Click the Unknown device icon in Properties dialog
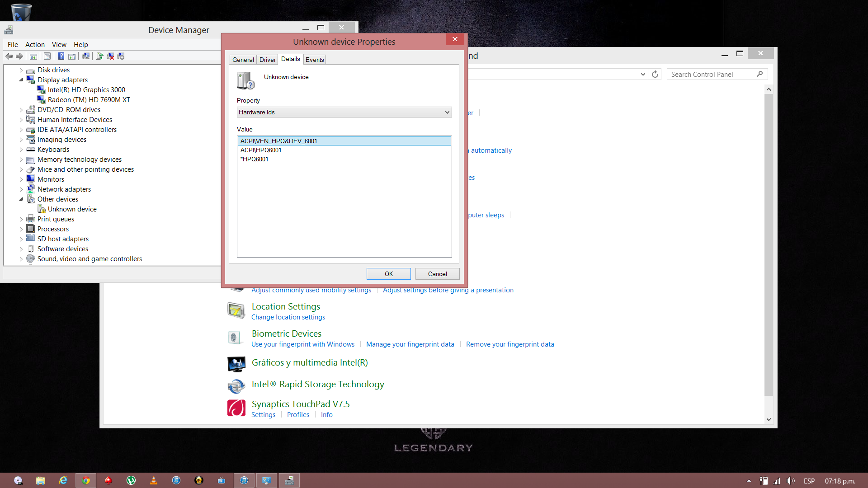This screenshot has width=868, height=488. point(246,81)
